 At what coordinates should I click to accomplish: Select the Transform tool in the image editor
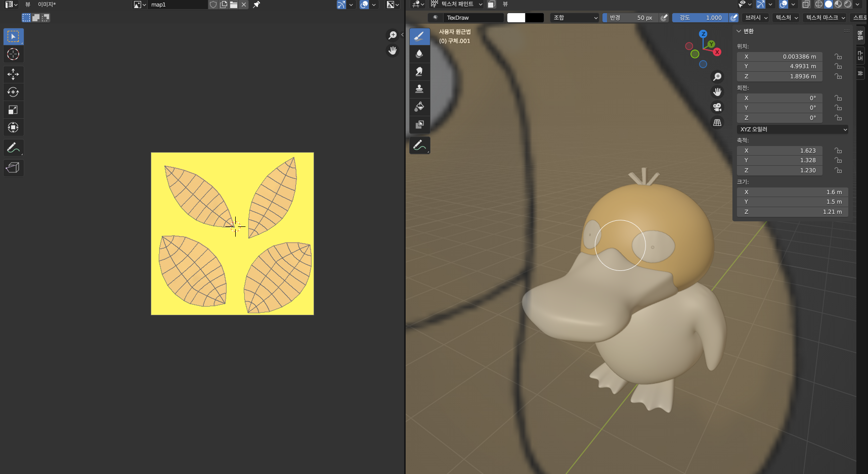click(x=13, y=127)
